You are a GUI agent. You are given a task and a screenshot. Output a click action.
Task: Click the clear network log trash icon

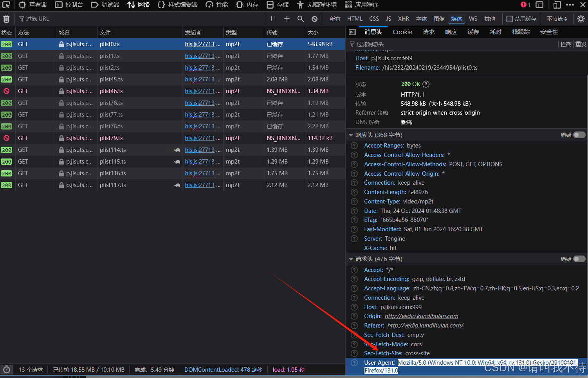click(6, 19)
